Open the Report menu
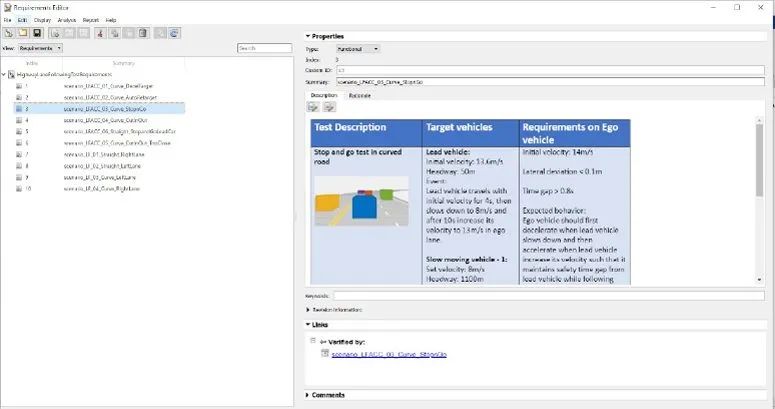Viewport: 775px width, 409px height. coord(91,20)
